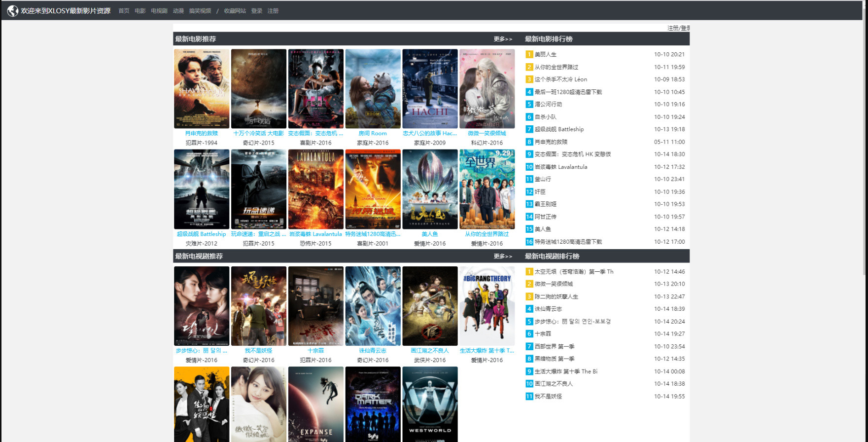This screenshot has width=868, height=442.
Task: Open movie ranking entry 这个杀手不太冷 Léon
Action: click(561, 79)
